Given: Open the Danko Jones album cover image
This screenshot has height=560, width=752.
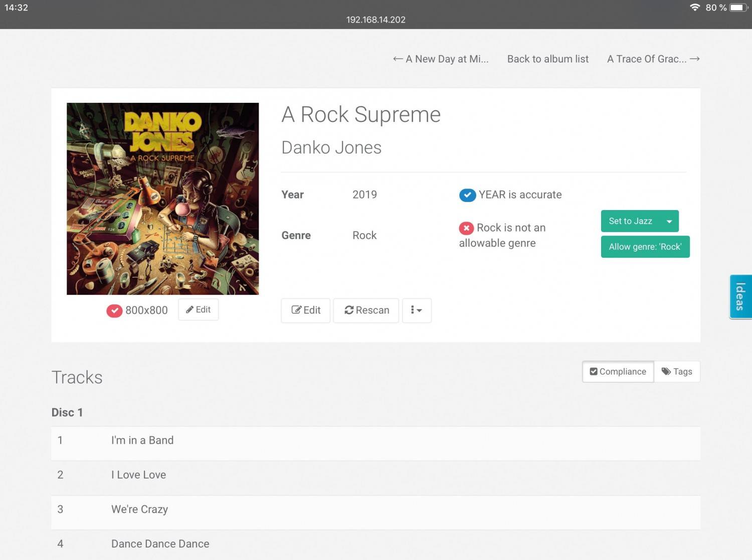Looking at the screenshot, I should click(x=162, y=199).
